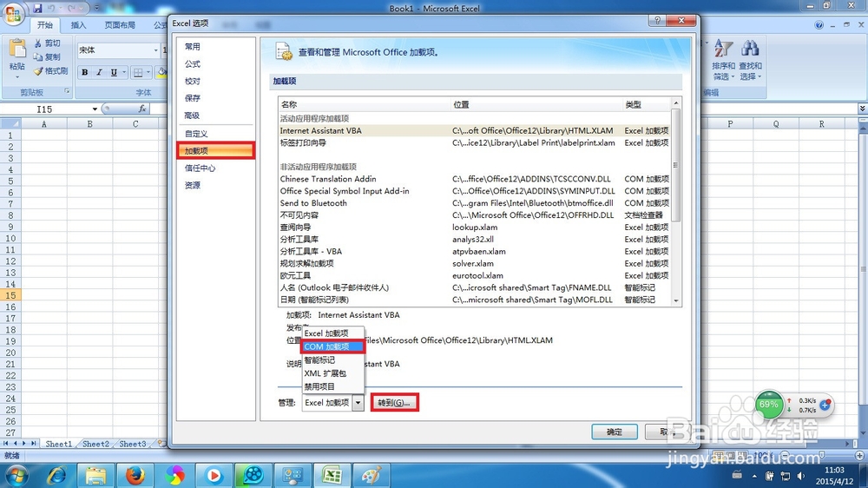This screenshot has width=868, height=488.
Task: Expand the formula bar chevron
Action: point(863,108)
